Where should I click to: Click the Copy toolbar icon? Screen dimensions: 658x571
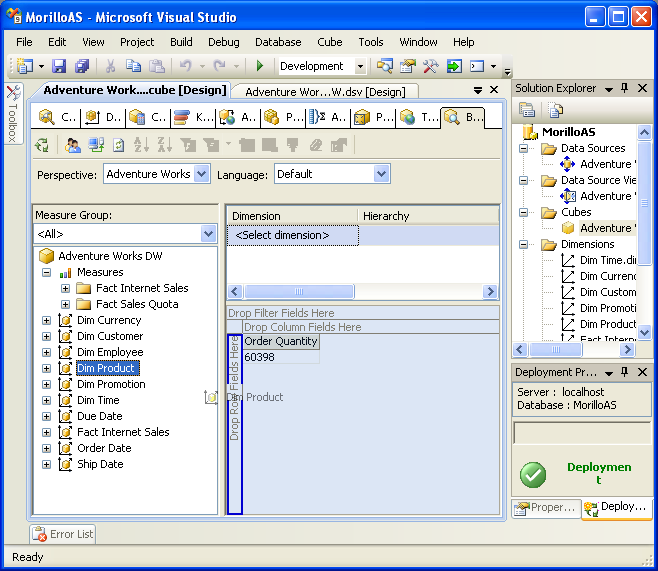[x=133, y=66]
